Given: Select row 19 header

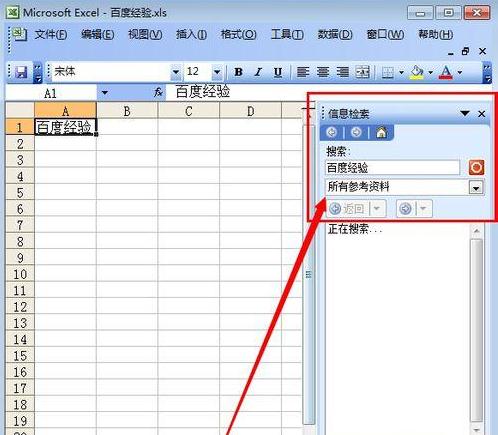Looking at the screenshot, I should coord(20,421).
